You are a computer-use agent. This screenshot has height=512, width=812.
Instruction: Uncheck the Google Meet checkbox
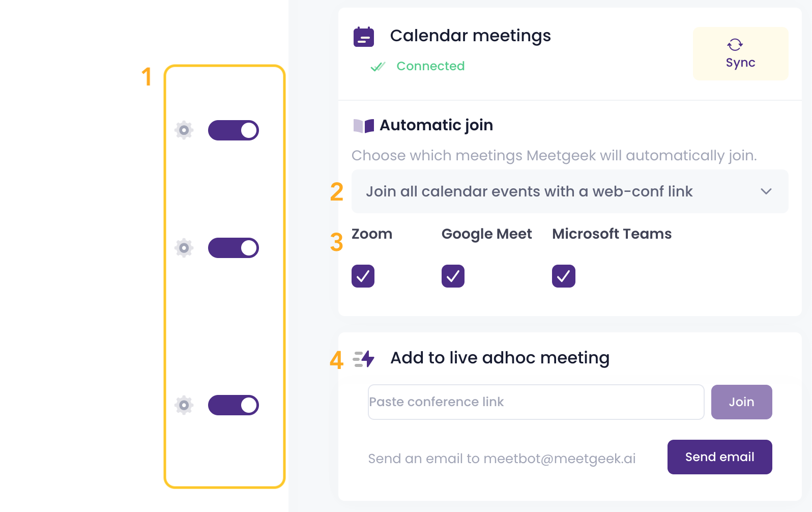[x=453, y=276]
